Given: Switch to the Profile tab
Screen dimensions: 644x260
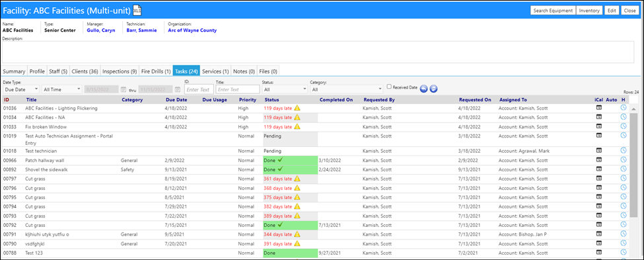Looking at the screenshot, I should pos(37,71).
